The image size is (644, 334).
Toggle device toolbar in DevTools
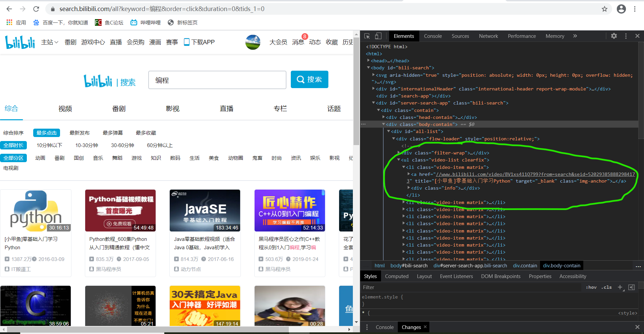378,36
